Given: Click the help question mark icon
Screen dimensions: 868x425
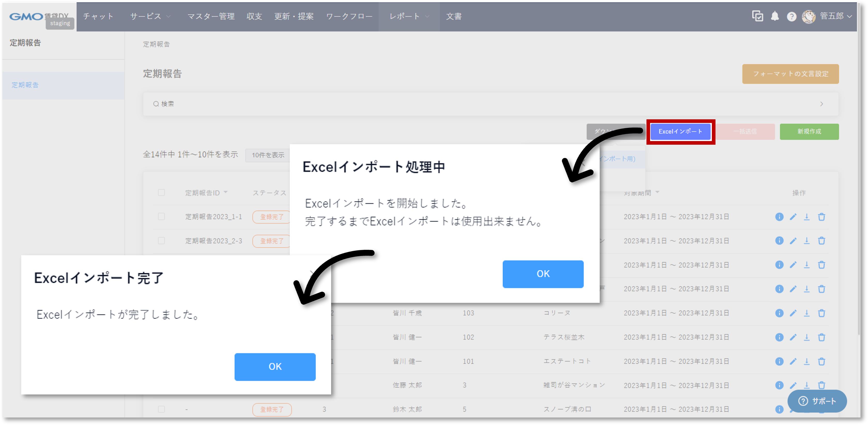Looking at the screenshot, I should click(x=792, y=16).
